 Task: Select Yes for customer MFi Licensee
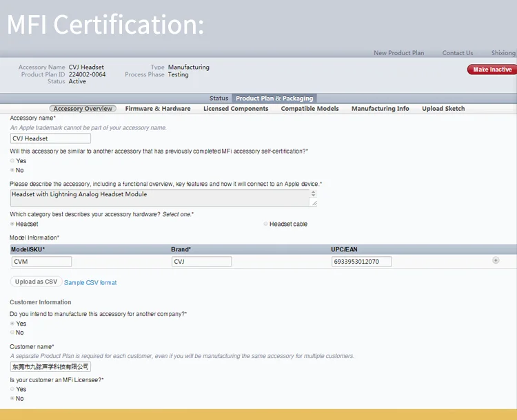[x=12, y=389]
